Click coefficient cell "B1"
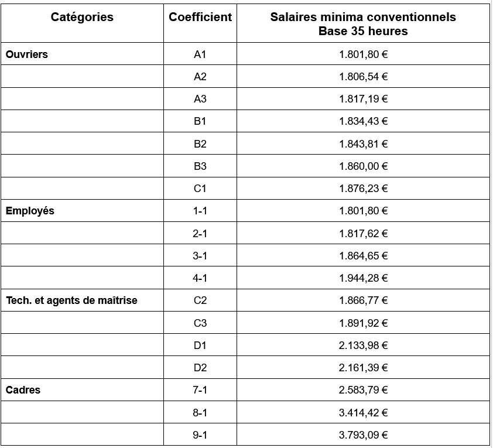 pos(200,121)
